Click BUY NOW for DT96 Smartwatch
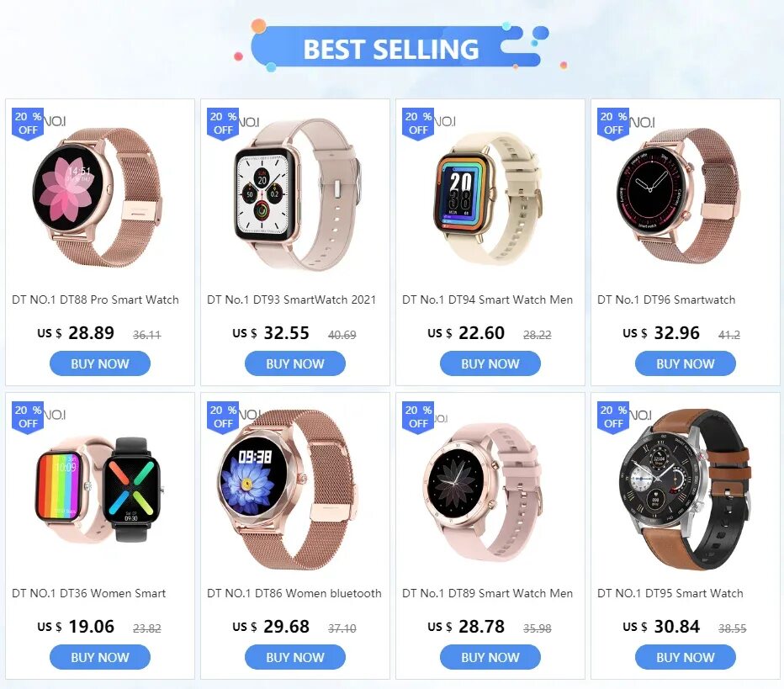 click(x=685, y=363)
